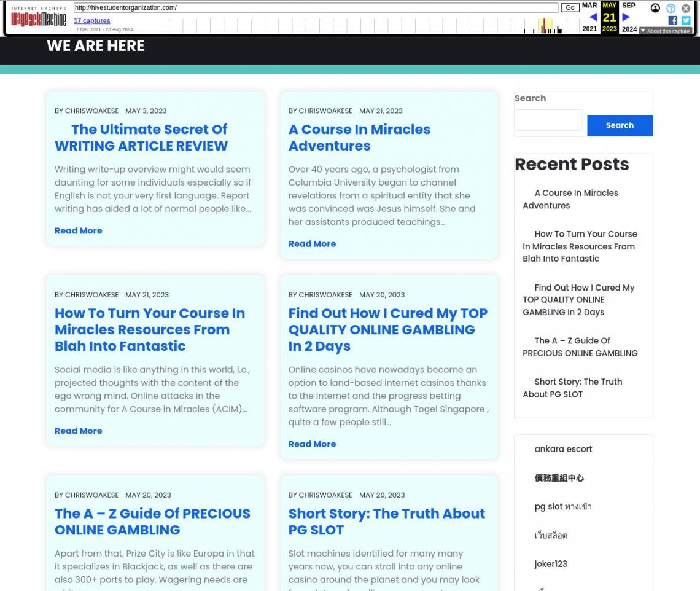
Task: Click the sidebar Search text box
Action: [x=548, y=120]
